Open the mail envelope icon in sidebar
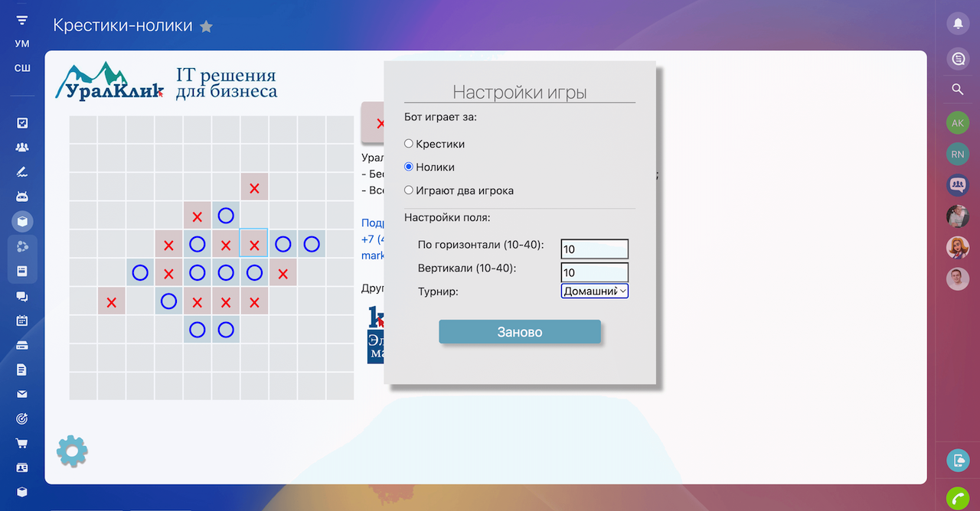 pyautogui.click(x=22, y=395)
